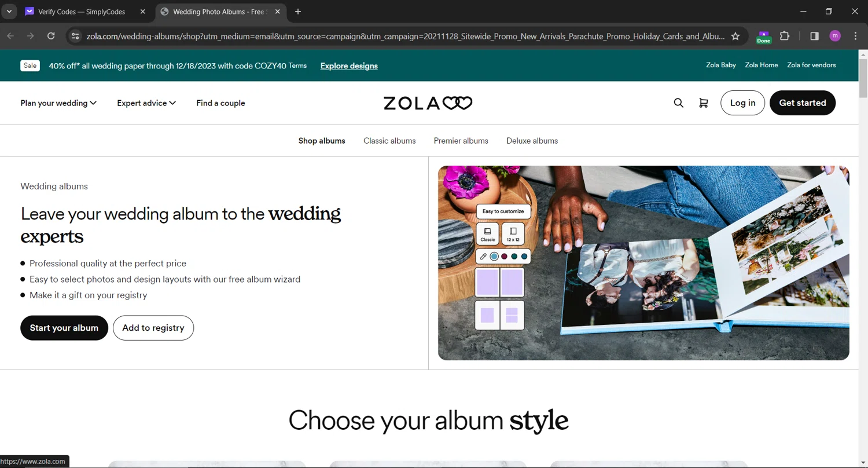Viewport: 868px width, 468px height.
Task: Switch to the Classic albums tab
Action: tap(389, 141)
